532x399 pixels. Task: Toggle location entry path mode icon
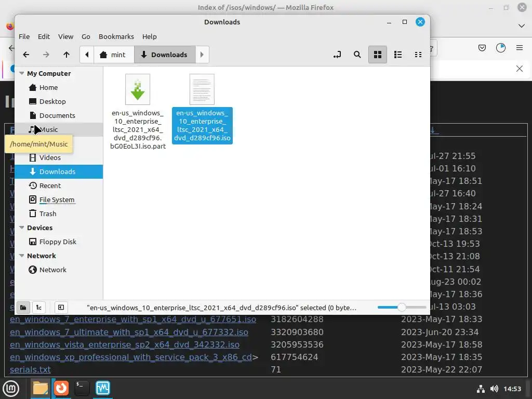click(337, 55)
